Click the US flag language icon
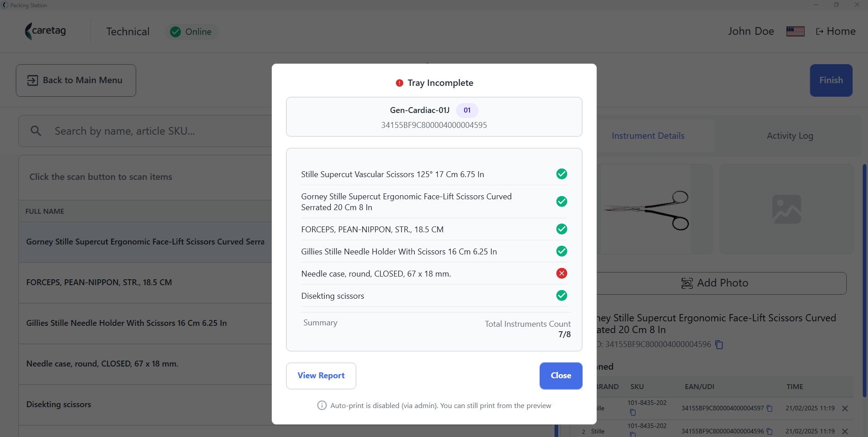The image size is (868, 437). tap(795, 31)
